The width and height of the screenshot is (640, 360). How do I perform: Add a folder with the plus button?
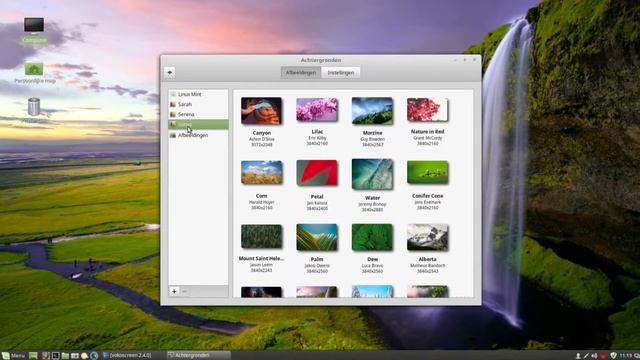click(x=174, y=291)
